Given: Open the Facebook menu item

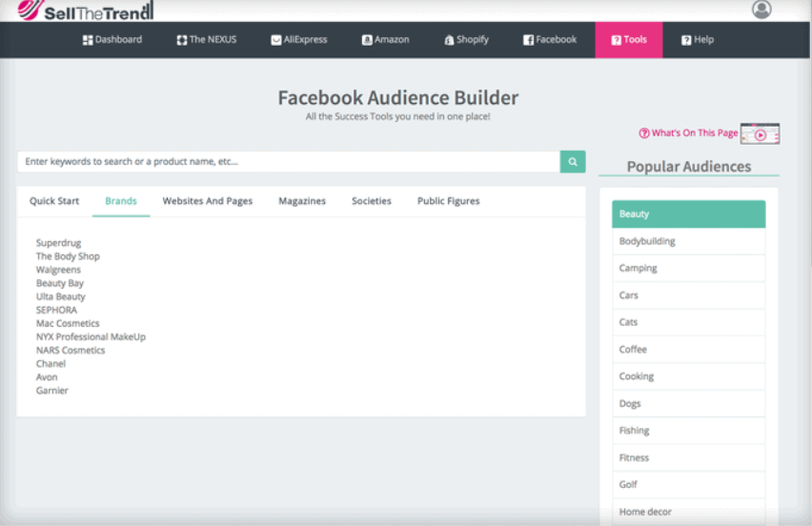Looking at the screenshot, I should click(x=550, y=39).
